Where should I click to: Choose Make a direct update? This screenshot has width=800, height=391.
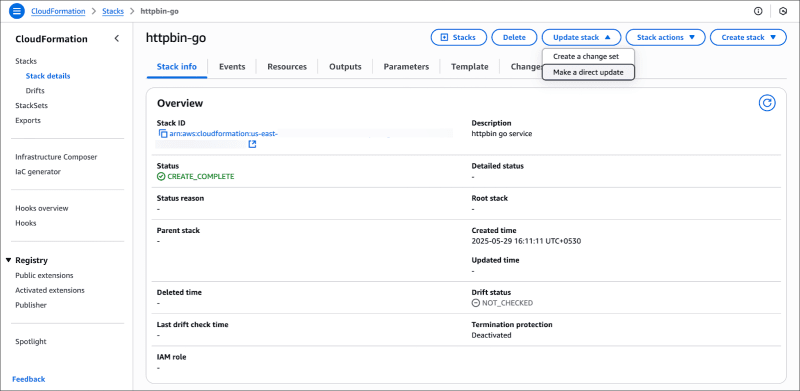588,72
